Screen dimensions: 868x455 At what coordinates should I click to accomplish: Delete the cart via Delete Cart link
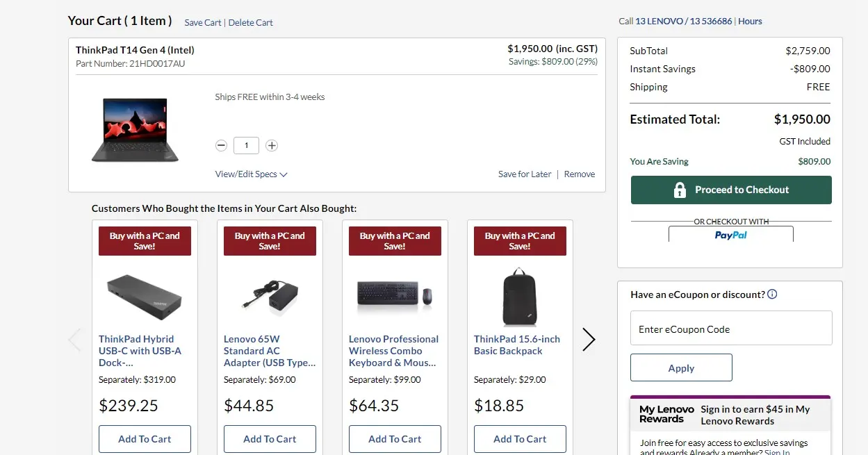(x=251, y=23)
